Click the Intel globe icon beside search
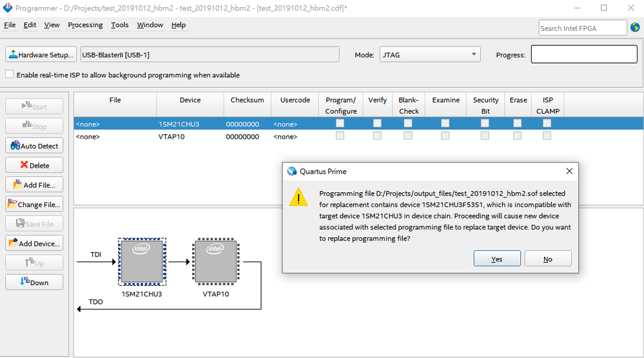This screenshot has width=644, height=358. tap(635, 28)
